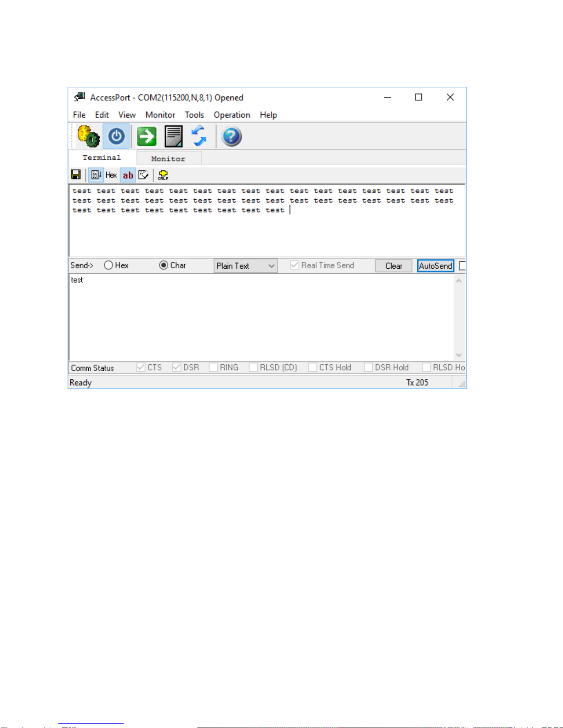Click the AutoSend button
563x728 pixels.
click(436, 266)
